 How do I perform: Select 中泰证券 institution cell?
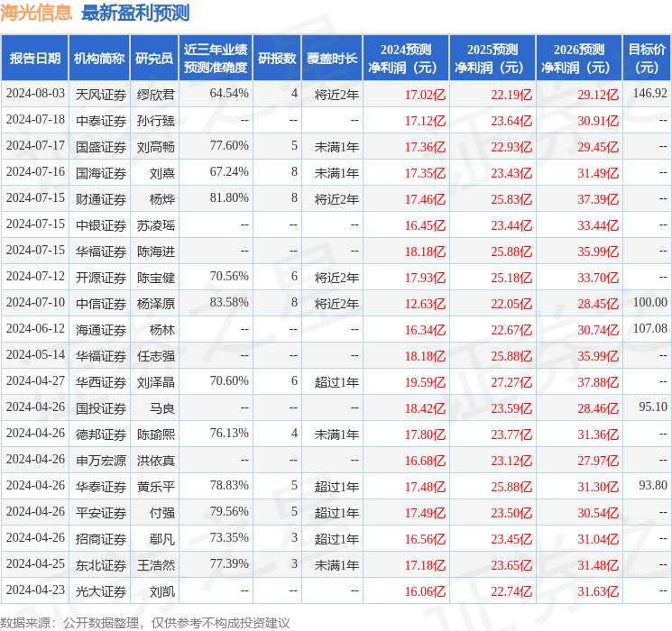click(x=101, y=121)
